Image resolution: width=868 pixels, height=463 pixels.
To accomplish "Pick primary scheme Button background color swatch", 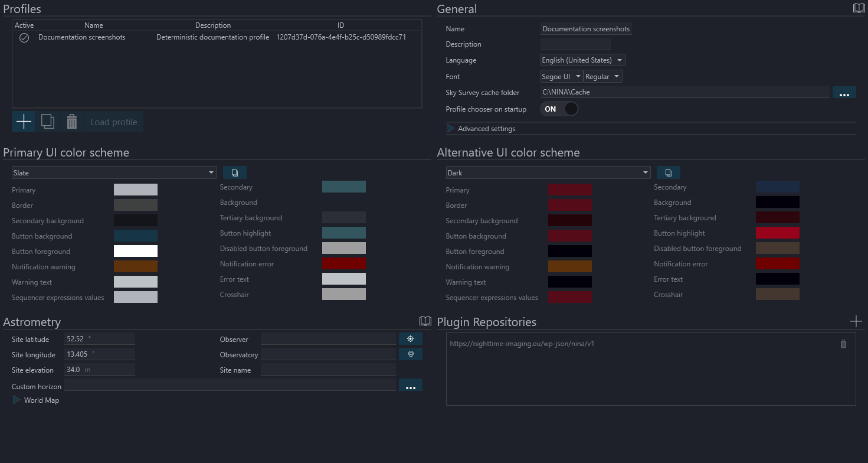I will [x=136, y=236].
